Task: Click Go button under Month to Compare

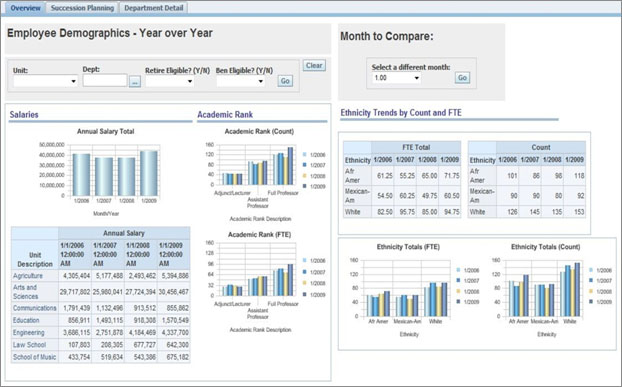Action: click(x=463, y=78)
